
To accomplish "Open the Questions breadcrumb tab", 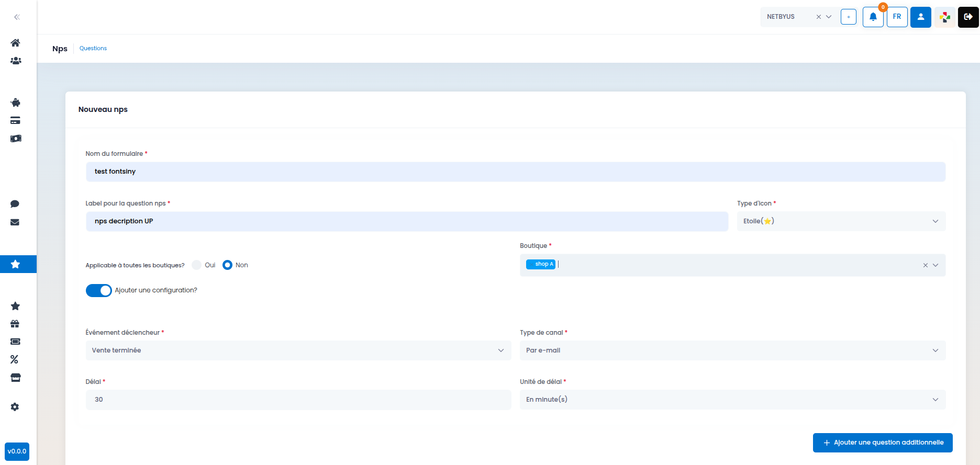I will (x=93, y=48).
